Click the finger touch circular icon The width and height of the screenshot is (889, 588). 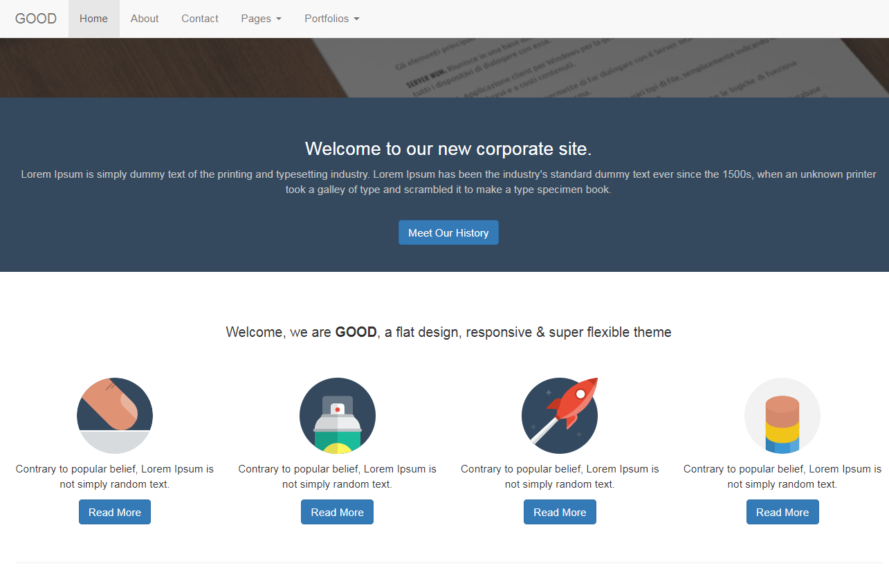pos(115,416)
